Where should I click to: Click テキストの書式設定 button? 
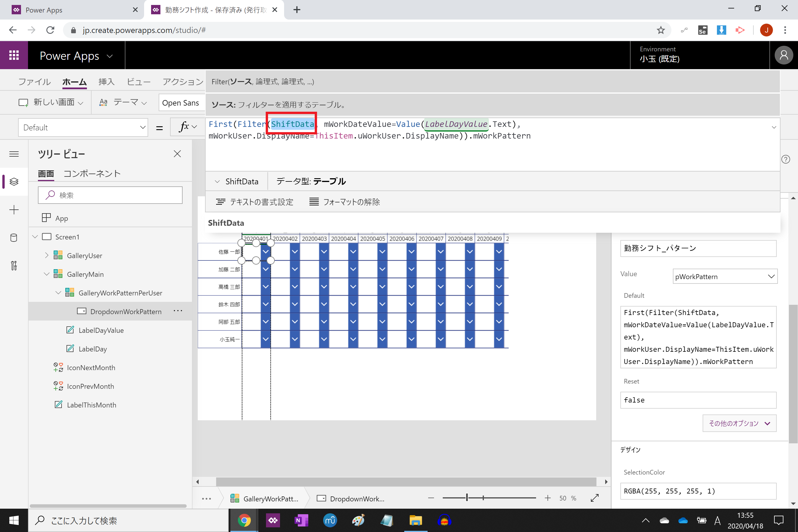tap(254, 202)
